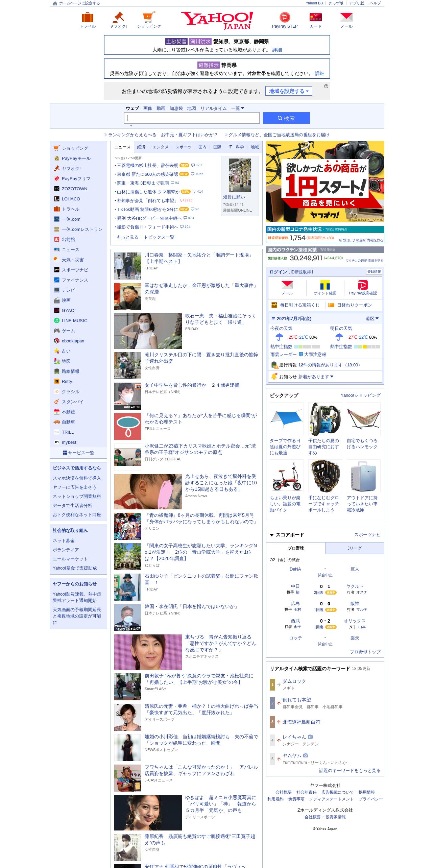Open the hammock product thumbnail in ピックアップ

[x=363, y=419]
